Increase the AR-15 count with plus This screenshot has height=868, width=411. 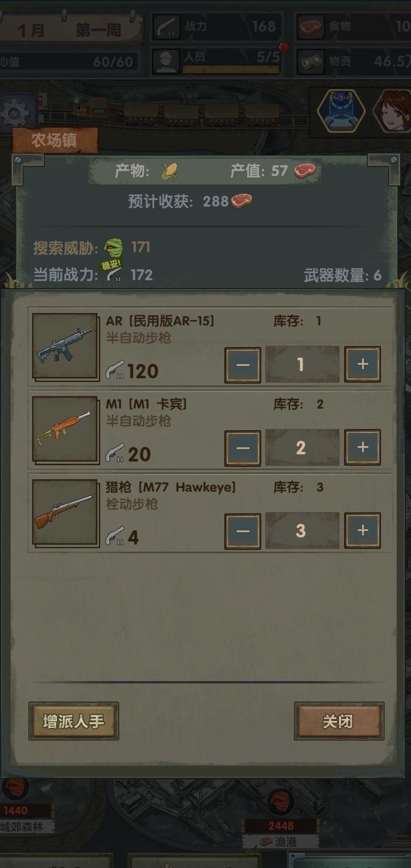click(x=362, y=364)
